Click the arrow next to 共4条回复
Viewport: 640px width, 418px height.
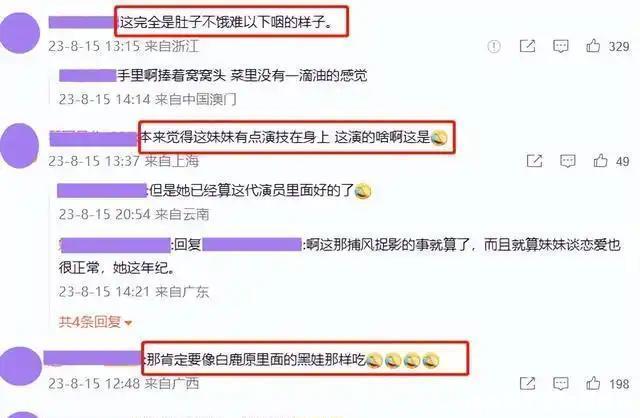click(x=128, y=323)
